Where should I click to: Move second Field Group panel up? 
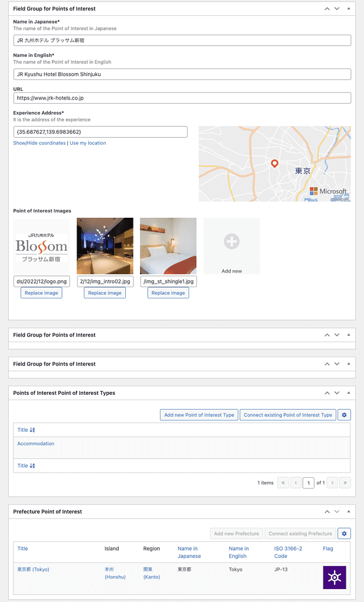point(327,335)
